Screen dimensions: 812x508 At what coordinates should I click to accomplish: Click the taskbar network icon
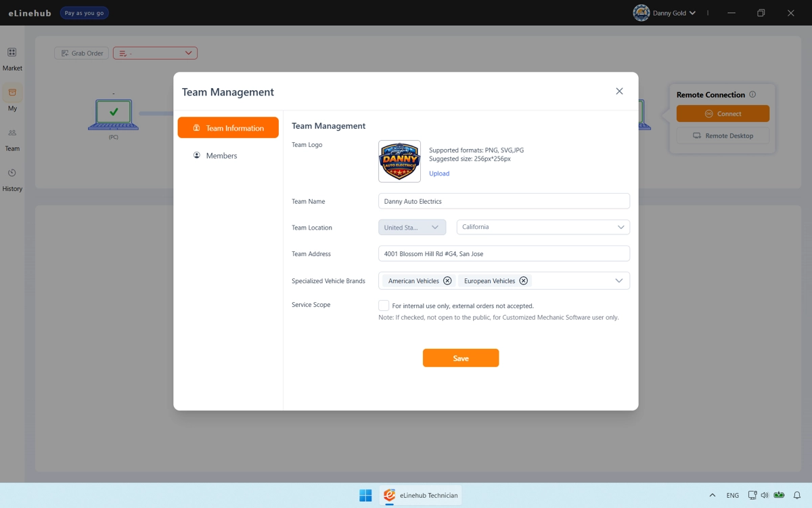tap(752, 495)
